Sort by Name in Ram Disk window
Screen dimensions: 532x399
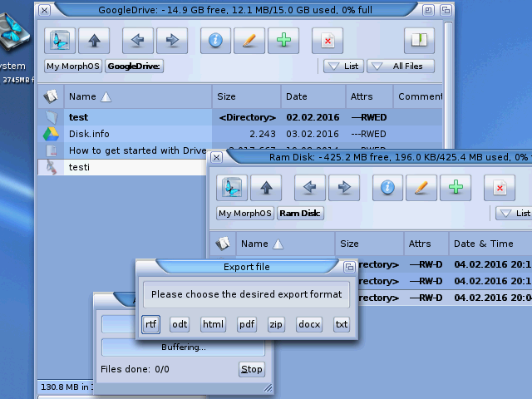[x=285, y=244]
